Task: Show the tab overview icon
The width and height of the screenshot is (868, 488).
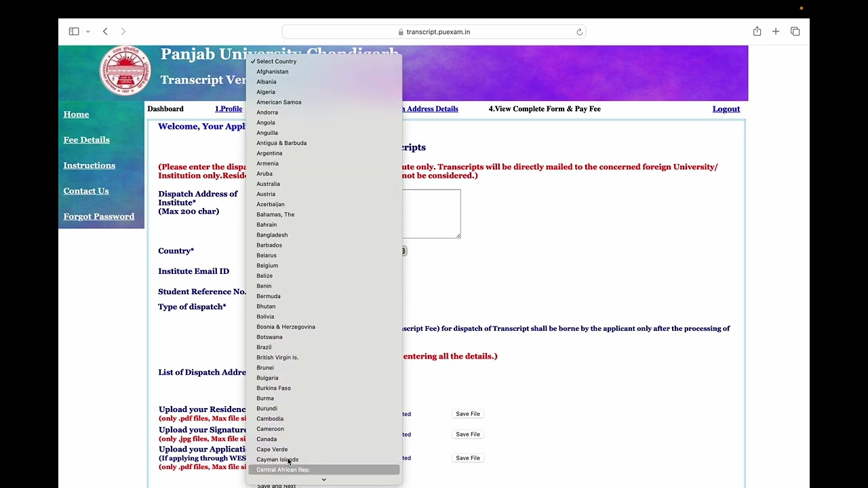Action: (795, 31)
